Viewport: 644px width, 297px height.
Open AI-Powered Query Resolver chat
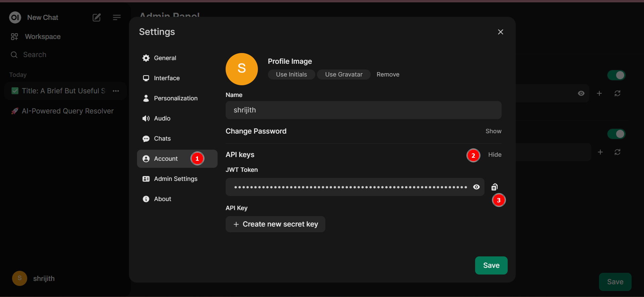(x=67, y=111)
